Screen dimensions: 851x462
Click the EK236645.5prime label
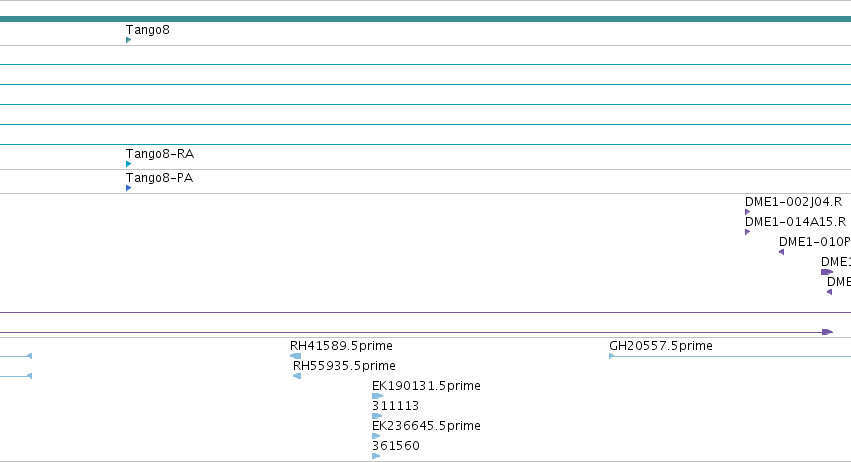pyautogui.click(x=426, y=426)
